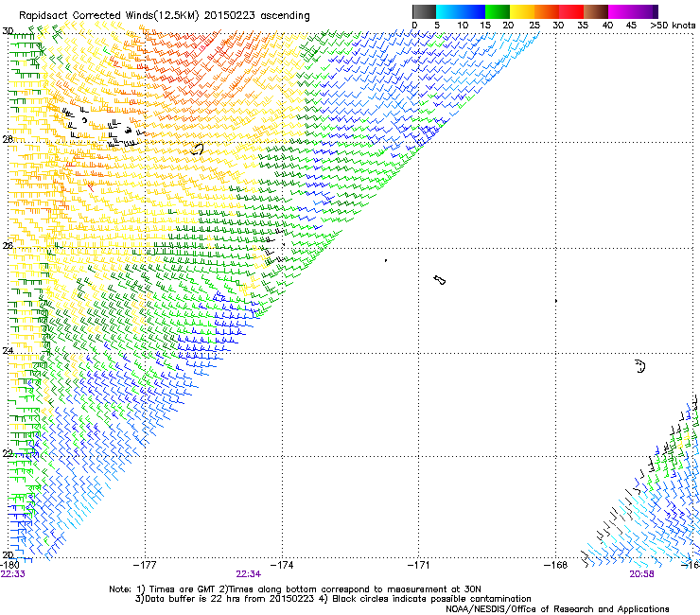Click the '20150223 ascending' title text

pyautogui.click(x=256, y=16)
